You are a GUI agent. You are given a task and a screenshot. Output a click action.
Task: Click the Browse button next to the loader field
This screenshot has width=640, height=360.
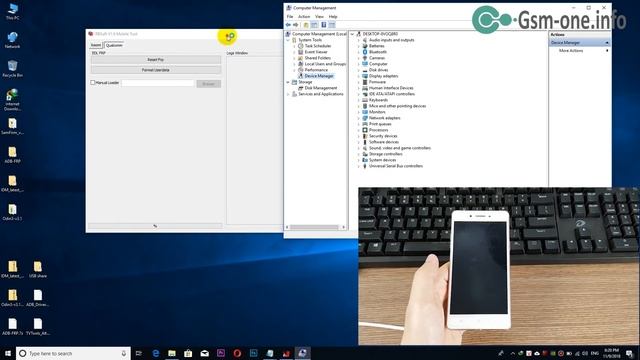[209, 84]
